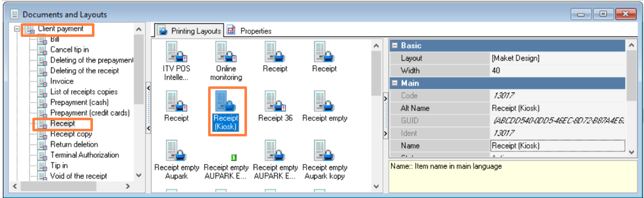The width and height of the screenshot is (644, 198).
Task: Click the icon beside Return deletion item
Action: pyautogui.click(x=42, y=144)
